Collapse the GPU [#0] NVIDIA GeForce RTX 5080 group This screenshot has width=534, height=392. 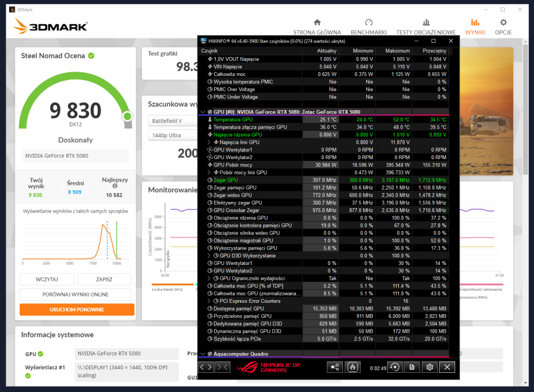click(x=203, y=112)
